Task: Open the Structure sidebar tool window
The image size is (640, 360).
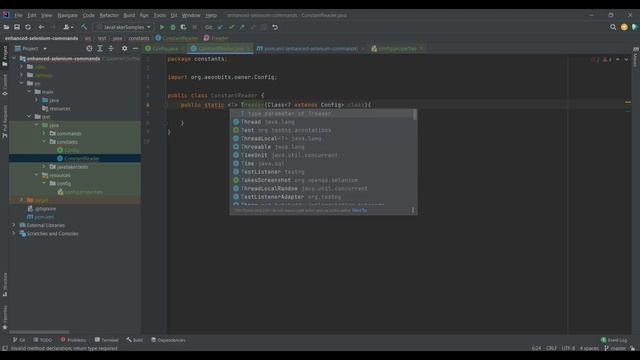Action: coord(4,284)
